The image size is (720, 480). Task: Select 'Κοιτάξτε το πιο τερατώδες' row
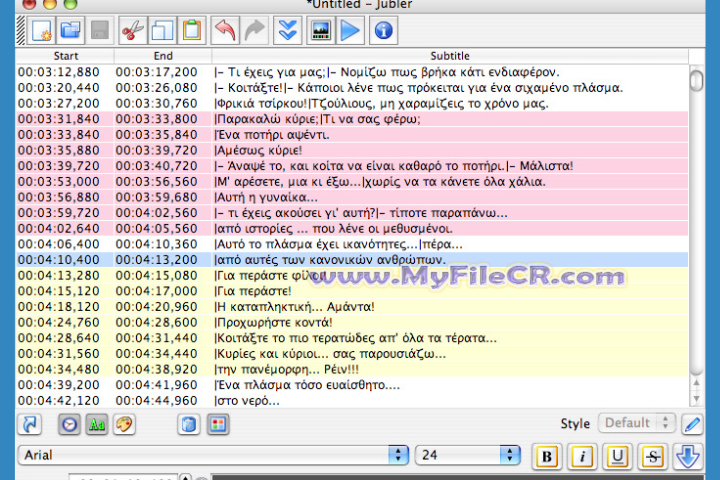coord(352,338)
